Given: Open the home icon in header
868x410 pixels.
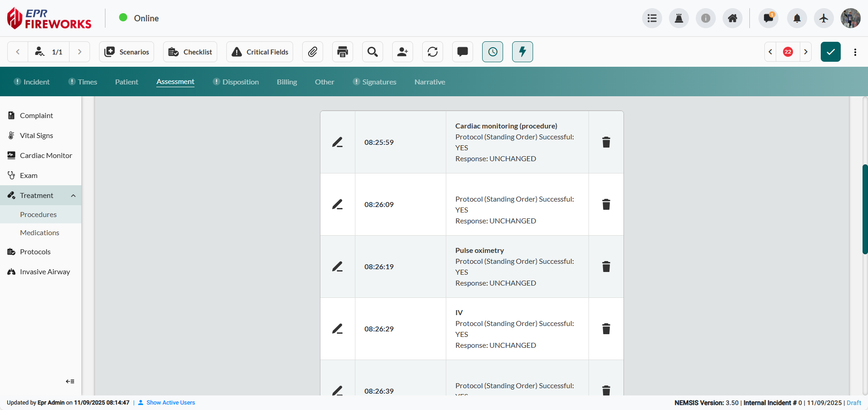Looking at the screenshot, I should tap(733, 18).
